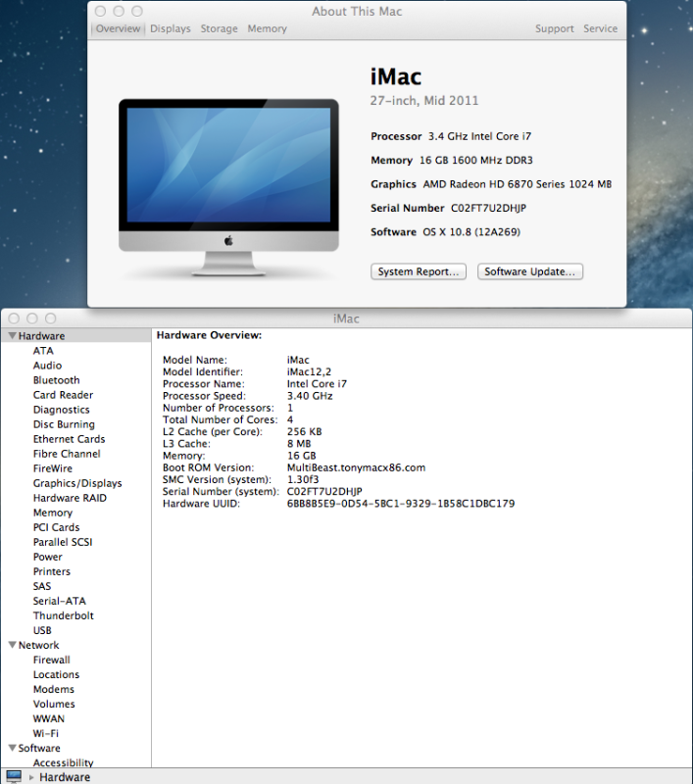Select Ethernet Cards in the sidebar

69,439
